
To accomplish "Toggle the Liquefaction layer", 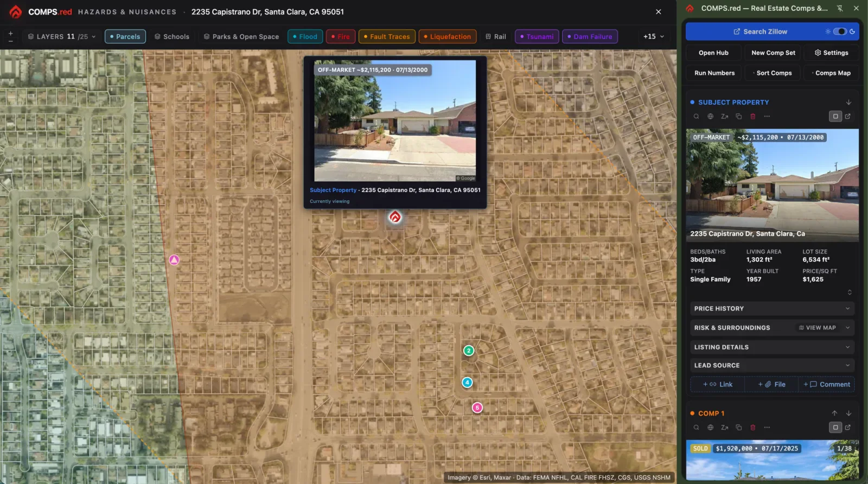I will click(x=448, y=36).
